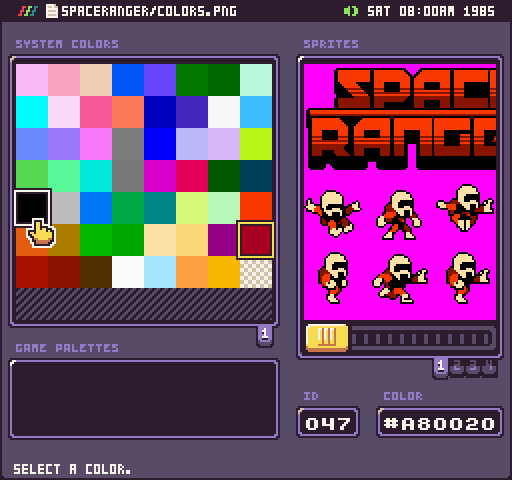Click the date and time display
Screen dimensions: 512x480
pyautogui.click(x=431, y=11)
